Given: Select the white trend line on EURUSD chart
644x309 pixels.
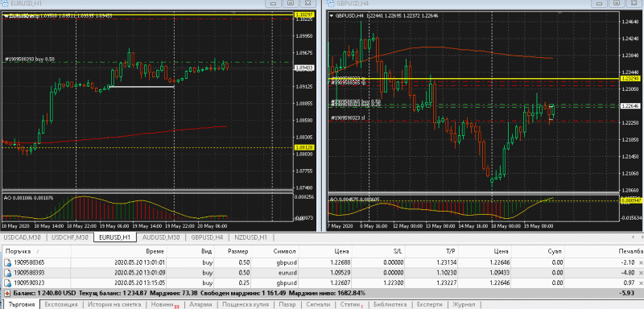Looking at the screenshot, I should pos(142,87).
